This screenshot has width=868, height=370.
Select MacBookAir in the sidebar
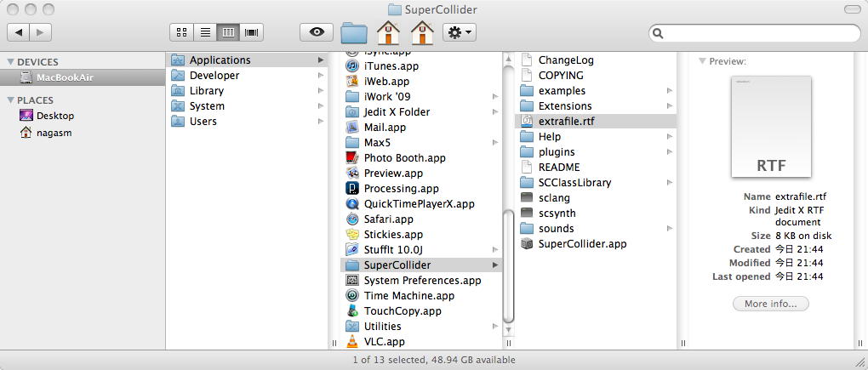[x=83, y=77]
